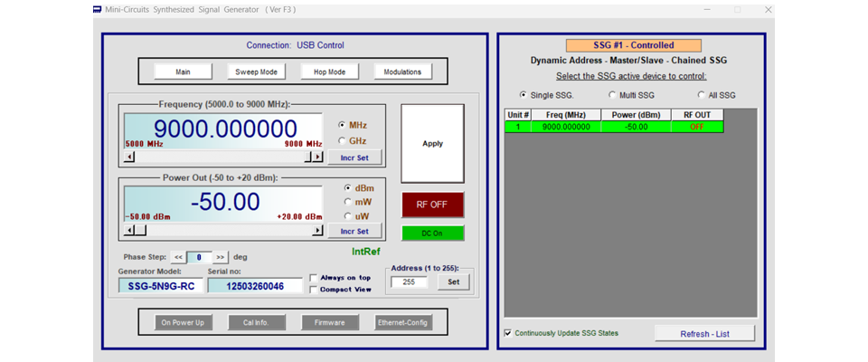
Task: Click the address input field showing 255
Action: point(409,282)
